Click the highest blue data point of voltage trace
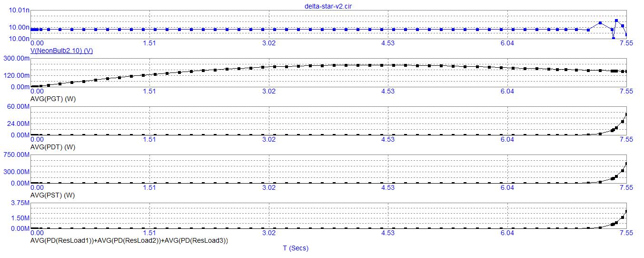Viewport: 644px width, 258px height. click(x=616, y=21)
